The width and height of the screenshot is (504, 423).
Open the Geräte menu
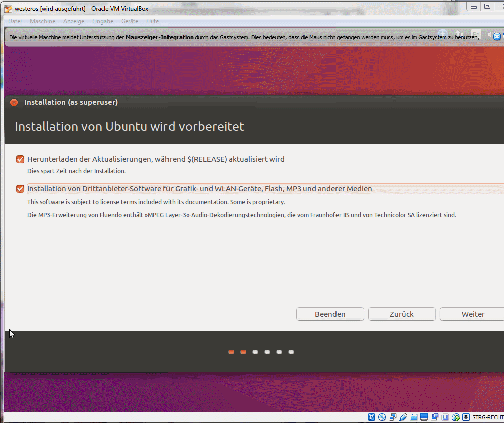(x=130, y=21)
